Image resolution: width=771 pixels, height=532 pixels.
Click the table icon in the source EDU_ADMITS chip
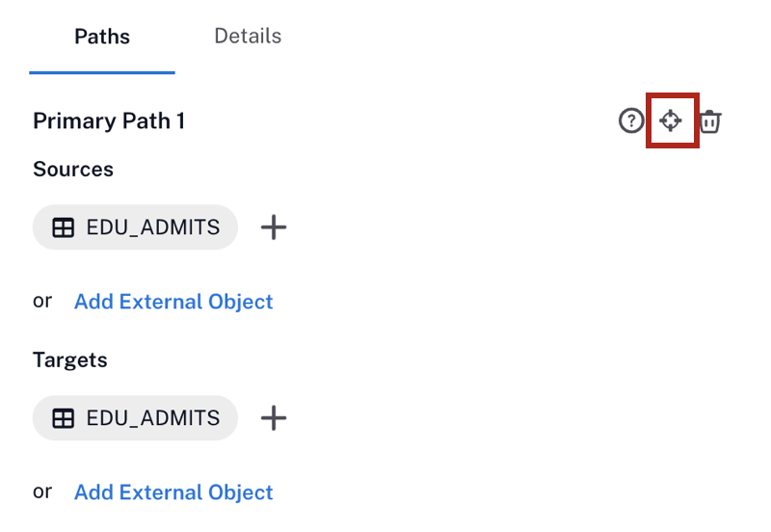coord(64,227)
